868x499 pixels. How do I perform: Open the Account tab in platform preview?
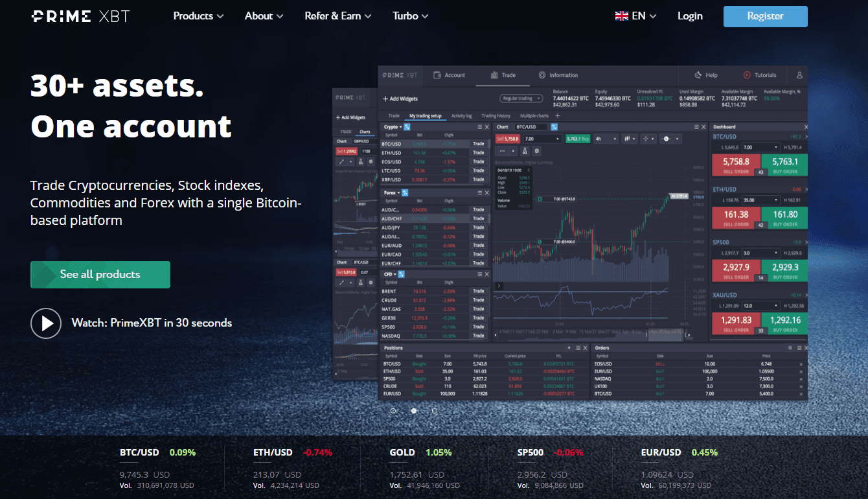449,75
